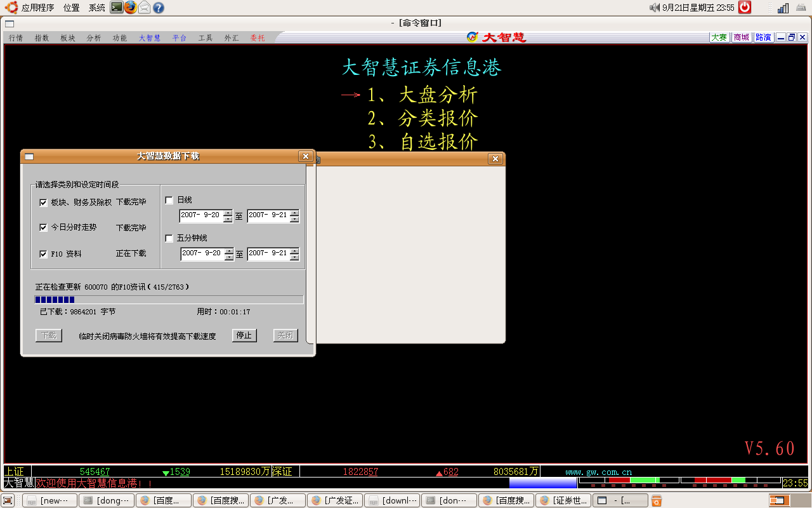Open the window menu icon of 大智慧数据下载
The image size is (812, 508).
click(29, 157)
